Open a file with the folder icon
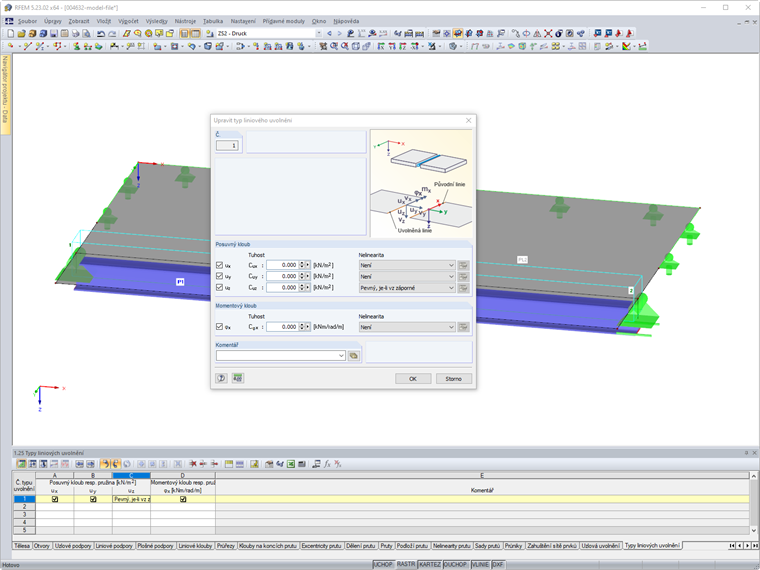 21,33
